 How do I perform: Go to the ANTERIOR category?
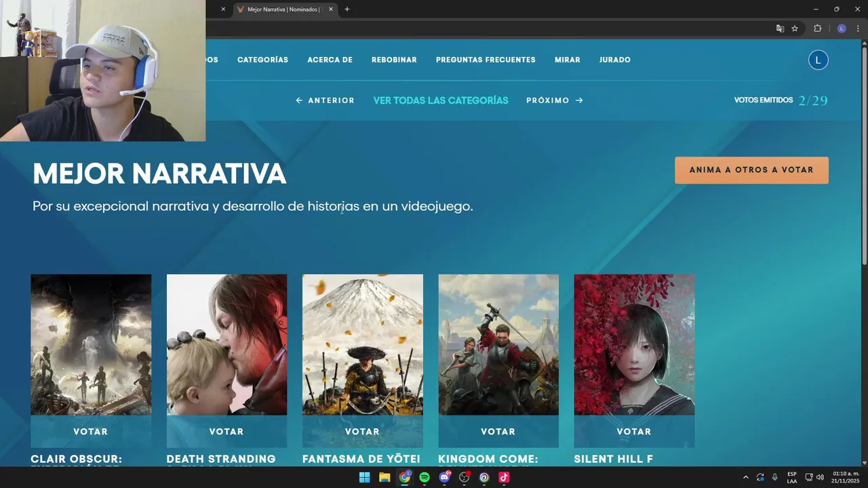pos(325,100)
